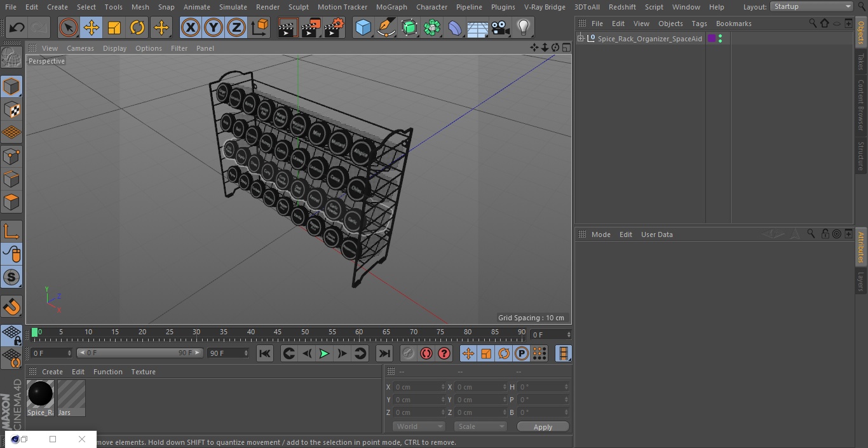The width and height of the screenshot is (868, 448).
Task: Click the purple layer color swatch
Action: click(712, 39)
